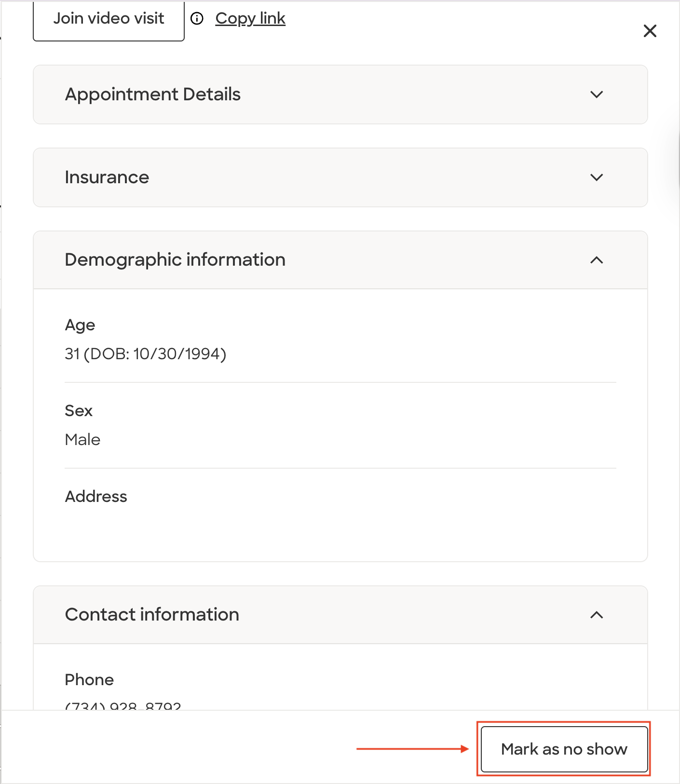
Task: Click the Copy link hyperlink
Action: [x=250, y=18]
